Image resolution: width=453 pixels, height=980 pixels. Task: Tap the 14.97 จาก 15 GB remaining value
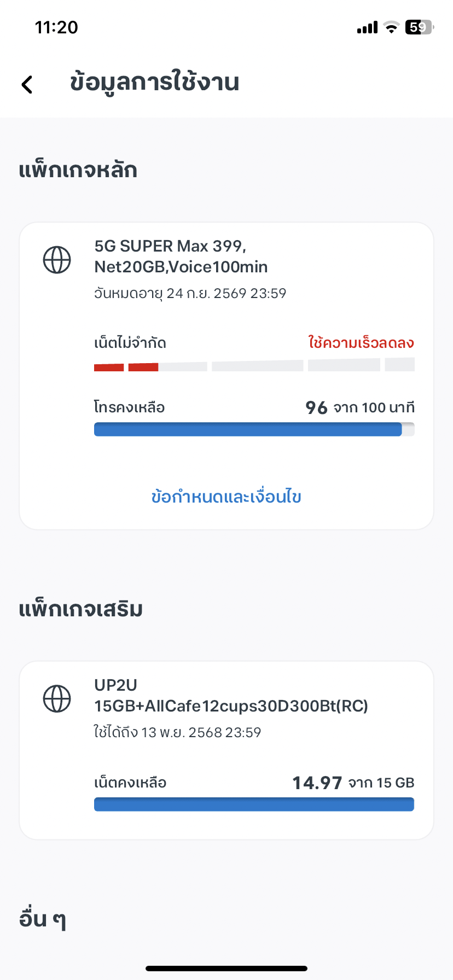click(353, 783)
